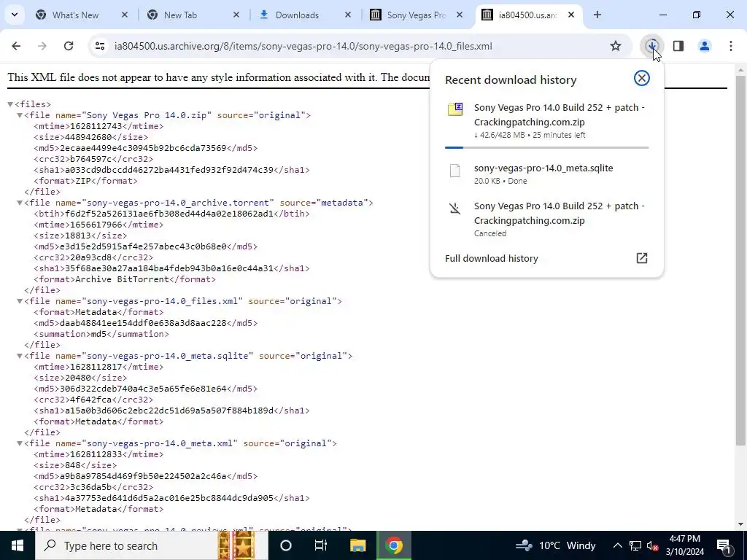Click the taskbar search box
747x560 pixels.
click(152, 545)
